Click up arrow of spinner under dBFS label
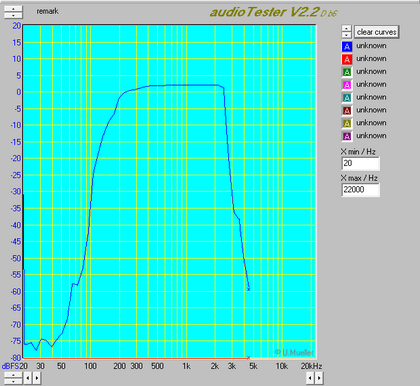Viewport: 420px width, 386px height. tap(13, 375)
